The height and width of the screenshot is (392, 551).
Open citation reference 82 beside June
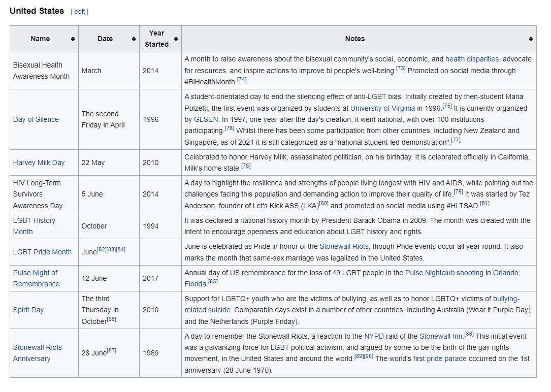click(102, 249)
